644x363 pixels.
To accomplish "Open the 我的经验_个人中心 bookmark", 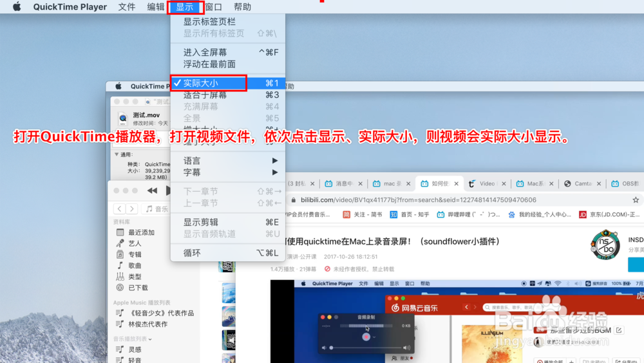I will [540, 214].
